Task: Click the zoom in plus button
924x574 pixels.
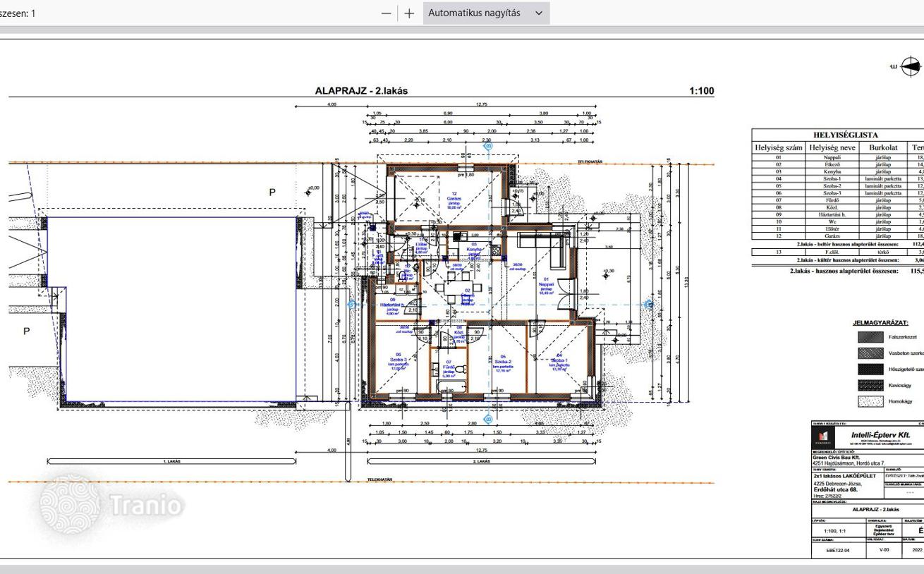Action: click(x=409, y=13)
